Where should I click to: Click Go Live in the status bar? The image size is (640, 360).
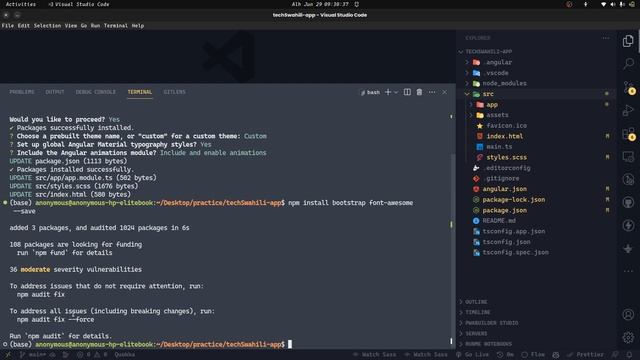click(x=472, y=355)
